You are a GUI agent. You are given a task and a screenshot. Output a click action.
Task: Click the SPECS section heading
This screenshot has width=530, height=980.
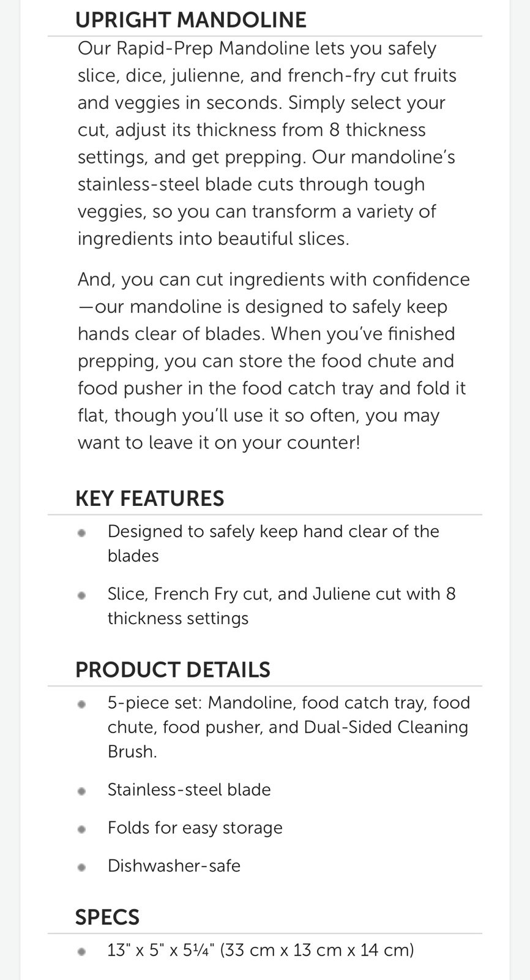point(107,917)
